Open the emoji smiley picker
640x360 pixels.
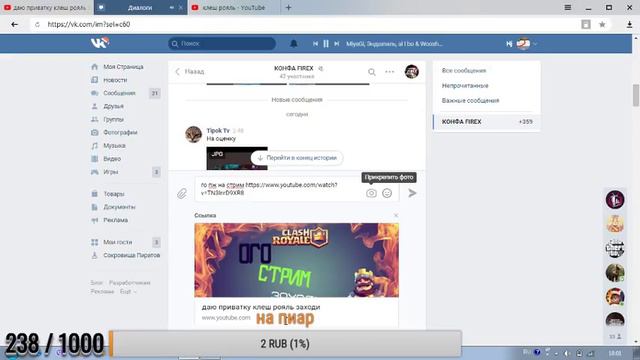(x=387, y=193)
